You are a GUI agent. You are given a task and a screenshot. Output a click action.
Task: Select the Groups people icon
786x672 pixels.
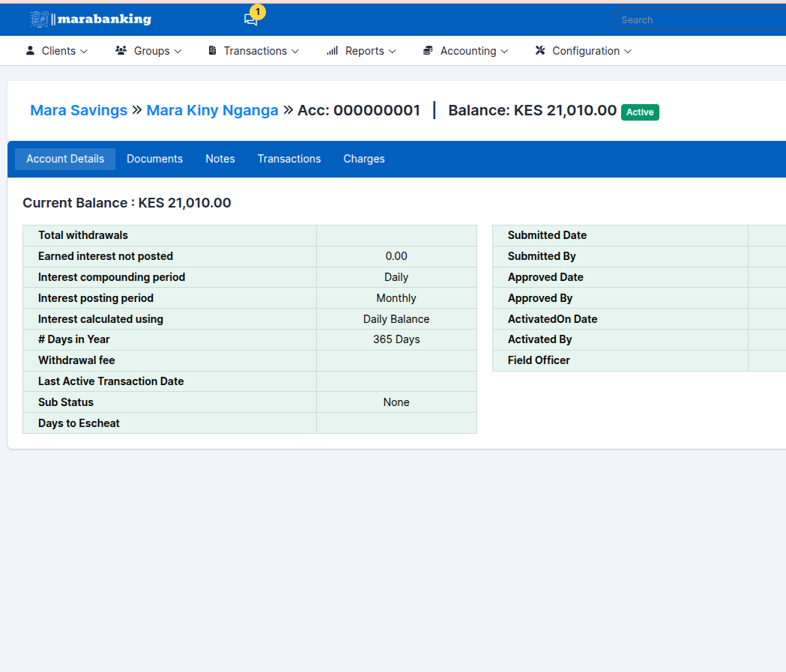[121, 50]
